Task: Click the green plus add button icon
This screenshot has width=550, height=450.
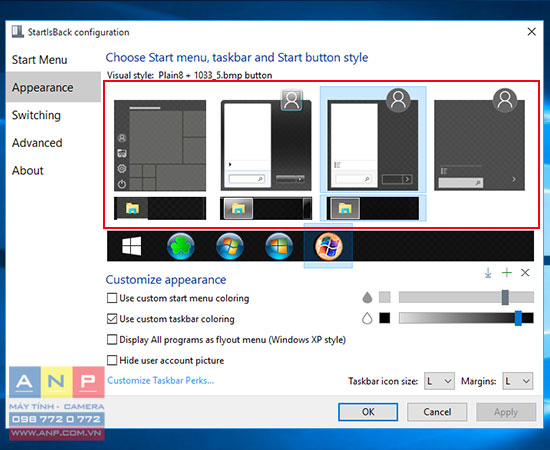Action: click(507, 273)
